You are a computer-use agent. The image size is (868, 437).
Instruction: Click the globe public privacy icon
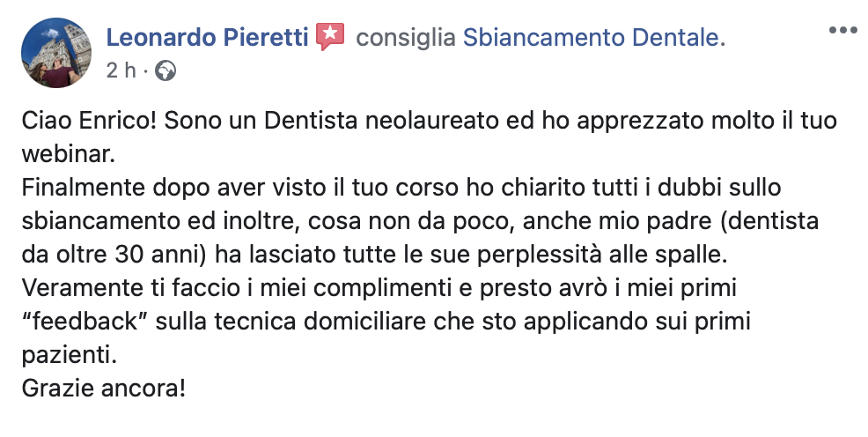click(x=165, y=70)
